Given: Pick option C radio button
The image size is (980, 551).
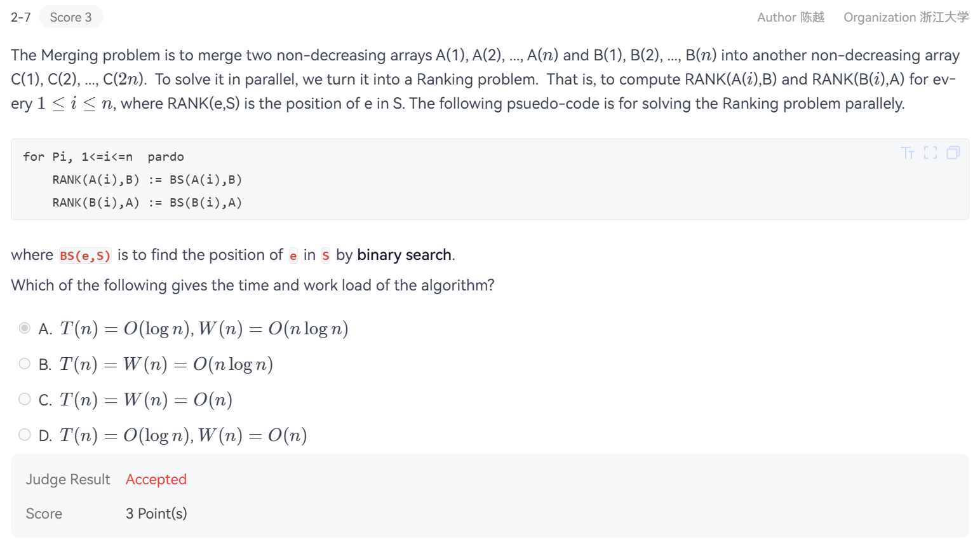Looking at the screenshot, I should [25, 399].
